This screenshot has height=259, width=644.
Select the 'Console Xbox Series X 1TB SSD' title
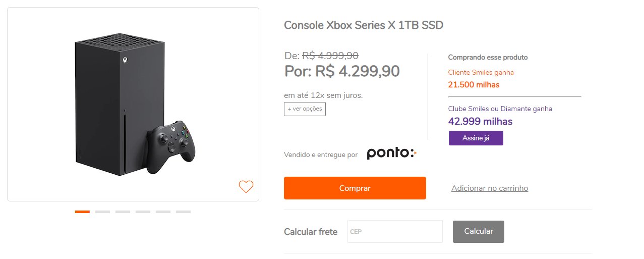coord(364,25)
